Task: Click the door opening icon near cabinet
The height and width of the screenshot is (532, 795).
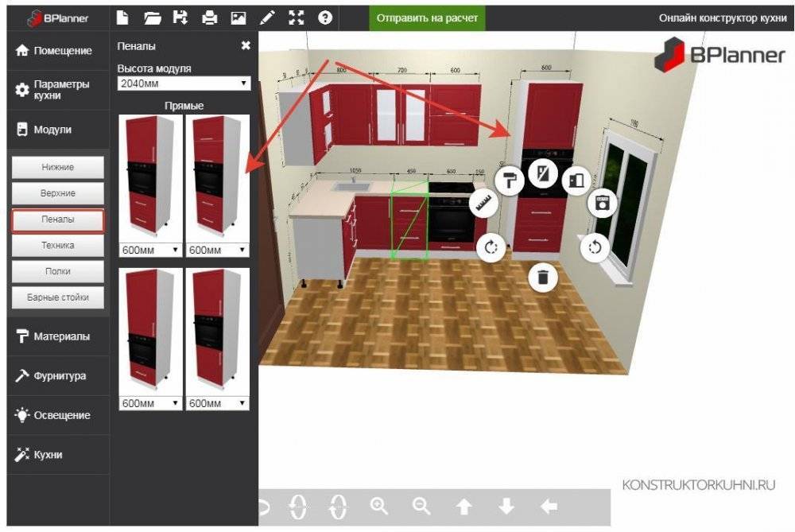Action: [x=576, y=180]
